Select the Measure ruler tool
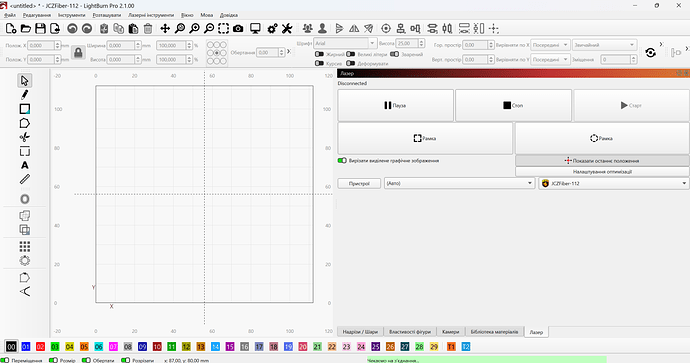Viewport: 690px width, 363px height. click(25, 179)
